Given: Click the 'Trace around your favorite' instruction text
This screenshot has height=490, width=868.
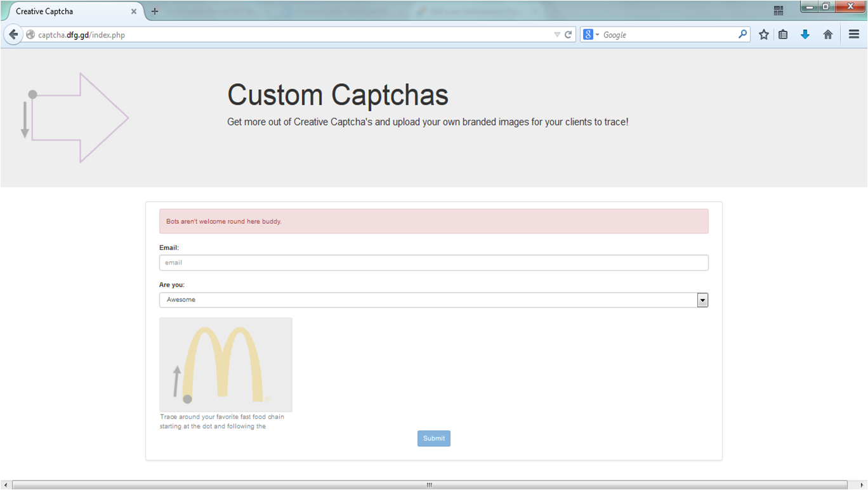Looking at the screenshot, I should (x=222, y=422).
